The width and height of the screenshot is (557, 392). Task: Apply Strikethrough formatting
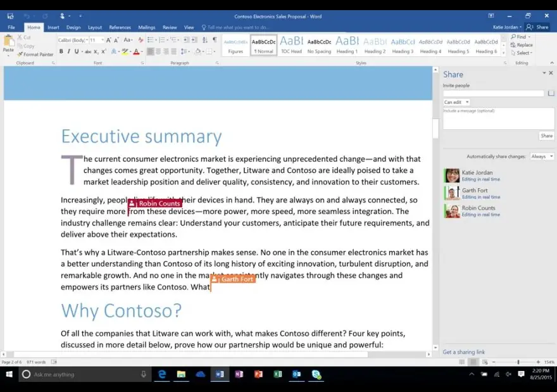click(88, 51)
